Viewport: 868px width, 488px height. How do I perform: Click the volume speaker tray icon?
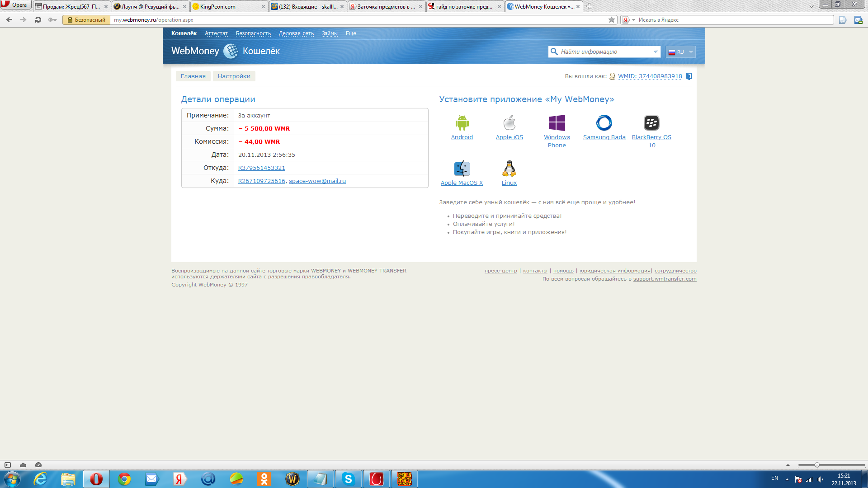tap(820, 479)
